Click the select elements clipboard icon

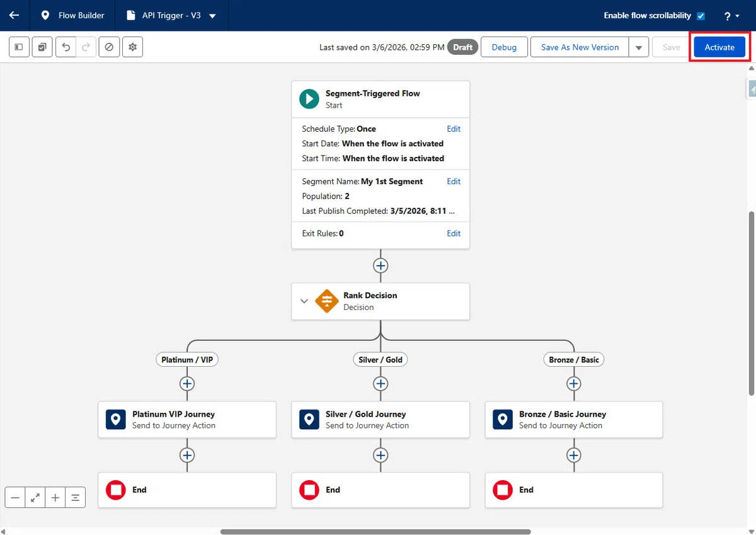[42, 47]
